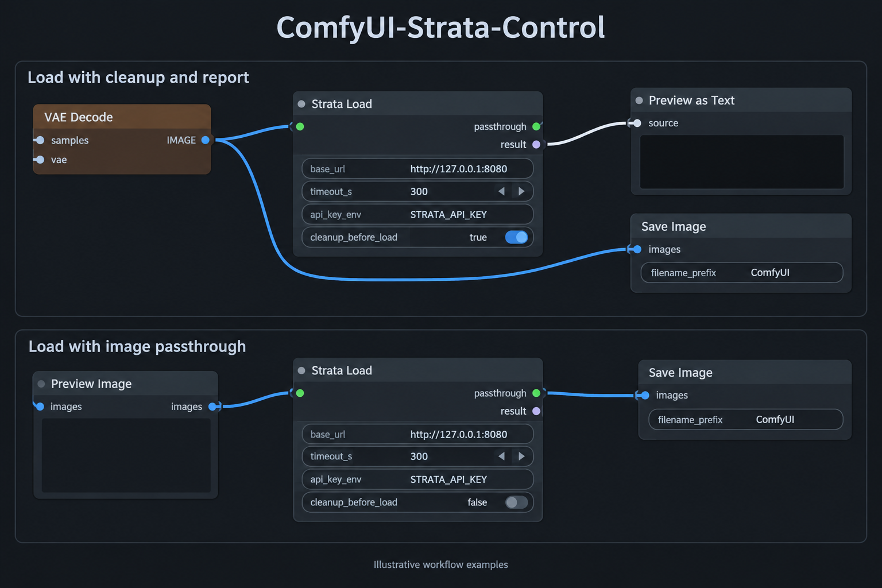The height and width of the screenshot is (588, 882).
Task: Click the Preview Image thumbnail area
Action: click(126, 455)
